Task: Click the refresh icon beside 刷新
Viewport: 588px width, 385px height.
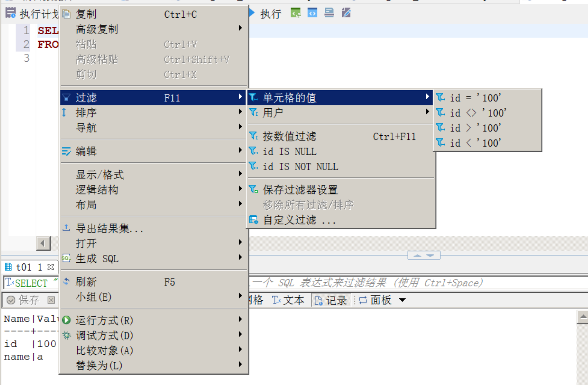Action: click(x=66, y=281)
